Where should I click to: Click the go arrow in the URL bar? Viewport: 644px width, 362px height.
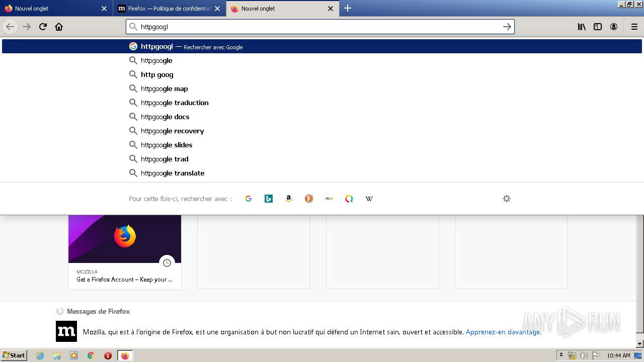507,27
